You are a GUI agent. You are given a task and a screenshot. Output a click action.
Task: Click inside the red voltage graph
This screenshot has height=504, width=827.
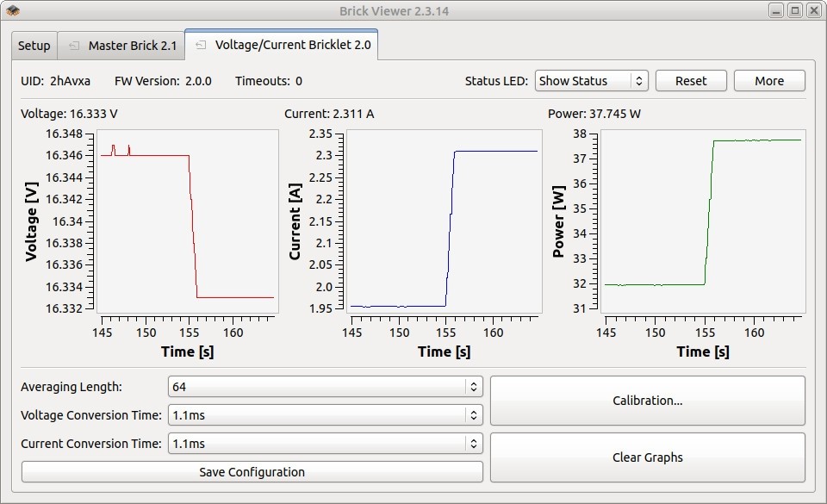click(188, 221)
